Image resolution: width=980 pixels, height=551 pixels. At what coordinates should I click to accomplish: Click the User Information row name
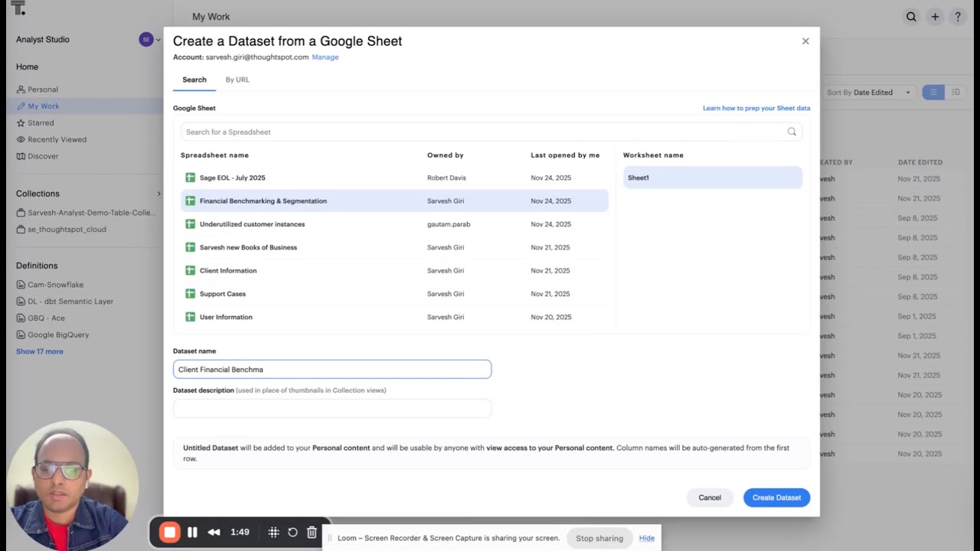click(x=226, y=317)
